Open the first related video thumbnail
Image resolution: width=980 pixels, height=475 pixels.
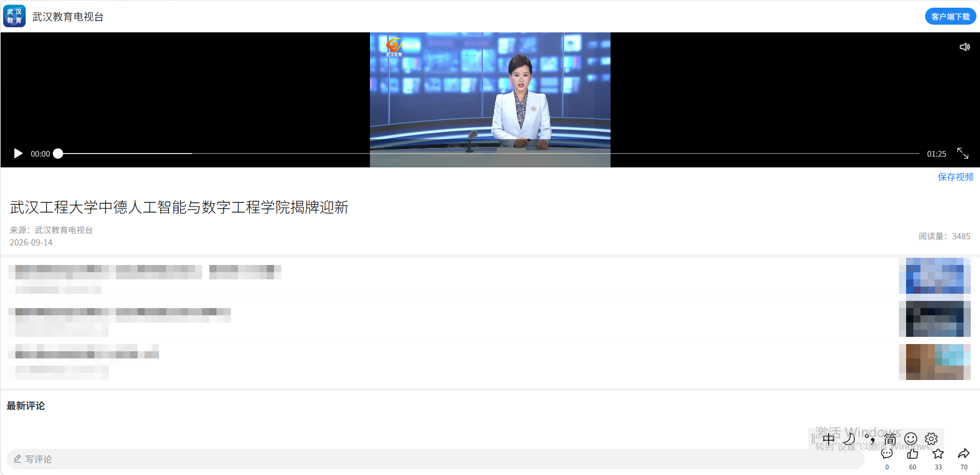coord(934,276)
